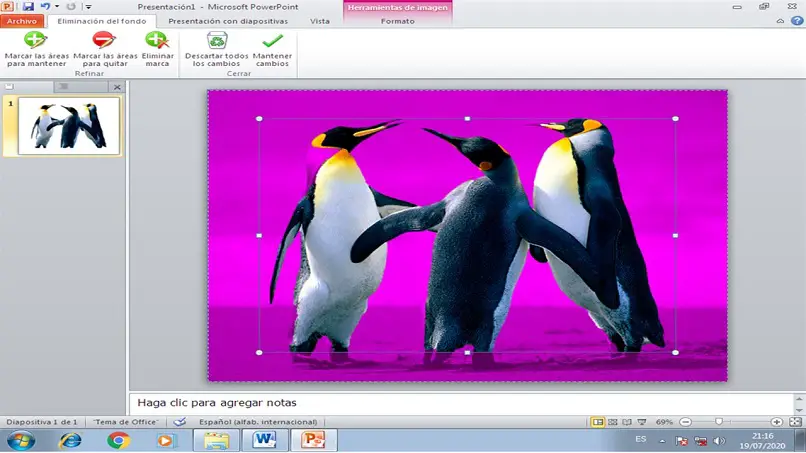
Task: Click the bottom-left selection handle
Action: tap(259, 352)
